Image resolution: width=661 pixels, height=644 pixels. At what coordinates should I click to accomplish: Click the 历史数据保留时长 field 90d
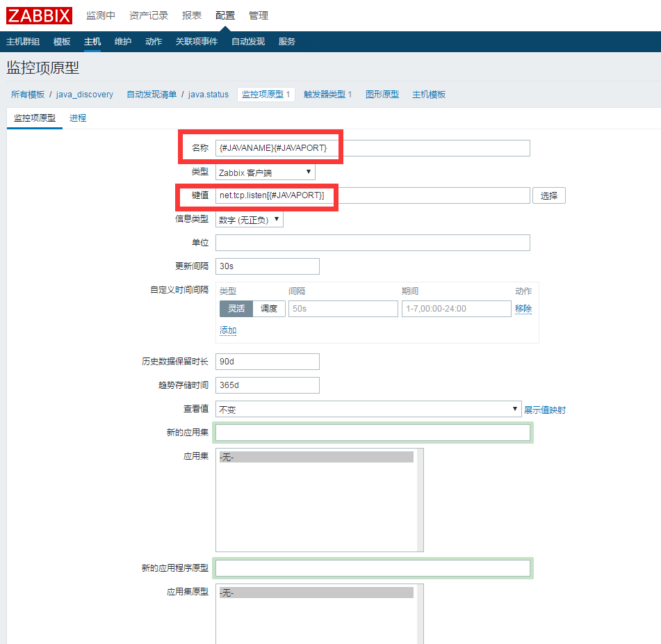[268, 362]
